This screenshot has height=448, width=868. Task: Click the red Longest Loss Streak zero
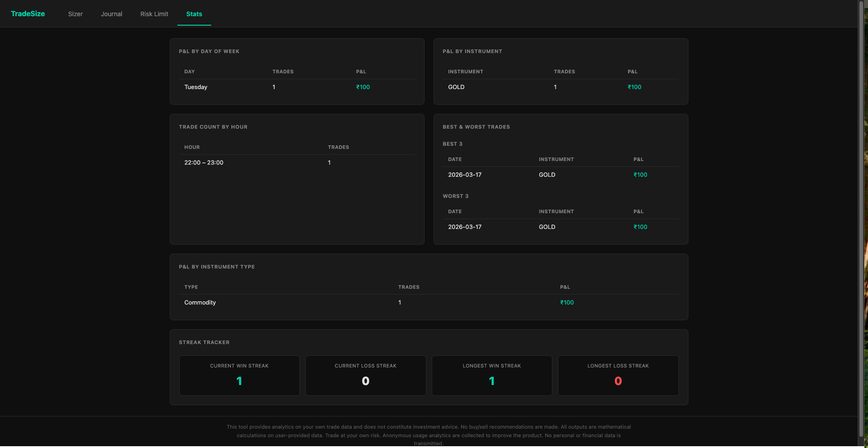click(618, 381)
